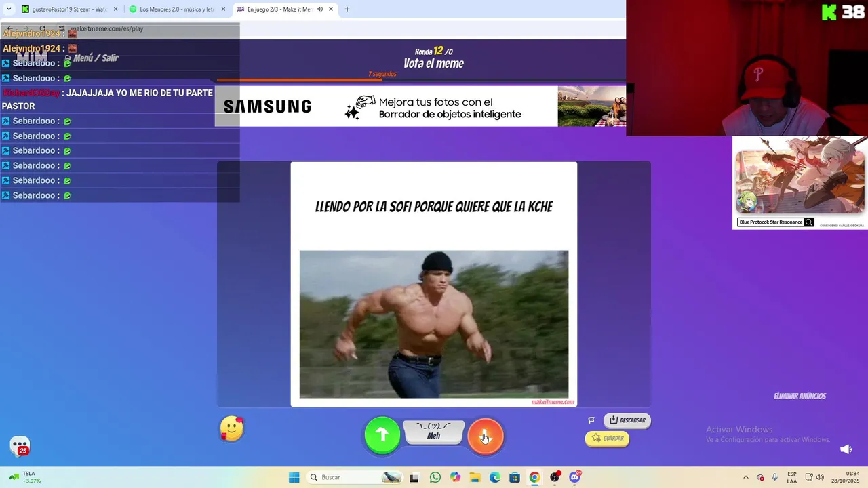Close the gustavoPastor19 Stream tab
This screenshot has width=868, height=488.
(115, 9)
